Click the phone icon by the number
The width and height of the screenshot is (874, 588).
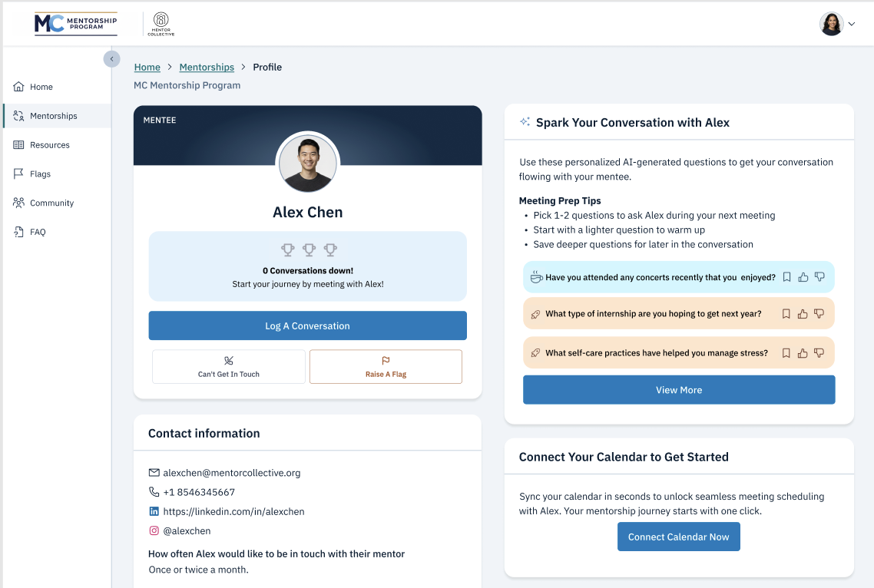[154, 492]
